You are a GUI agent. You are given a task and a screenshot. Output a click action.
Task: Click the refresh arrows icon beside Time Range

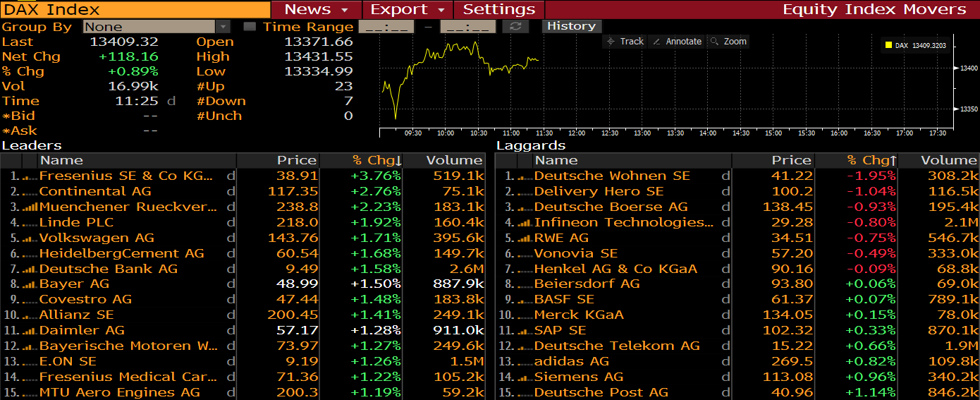click(515, 27)
